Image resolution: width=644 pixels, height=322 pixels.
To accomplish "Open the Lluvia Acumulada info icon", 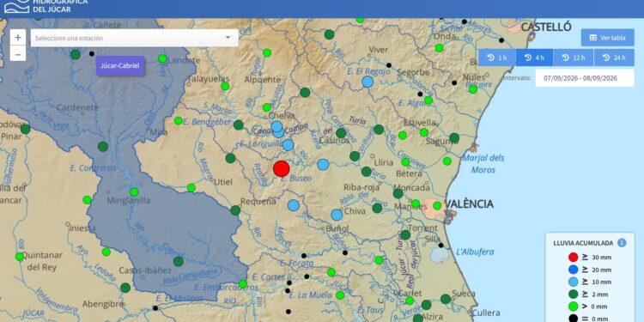I will (622, 243).
